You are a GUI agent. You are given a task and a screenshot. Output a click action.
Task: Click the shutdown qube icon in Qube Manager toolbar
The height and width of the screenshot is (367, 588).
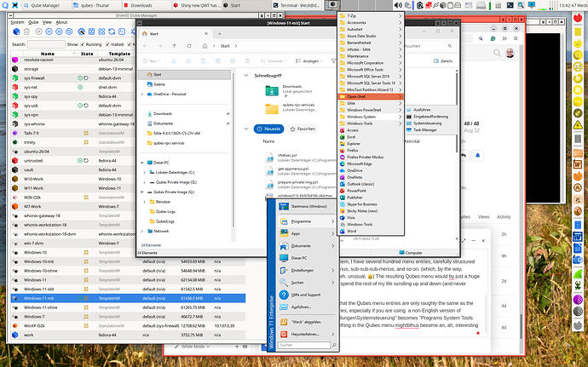[59, 32]
